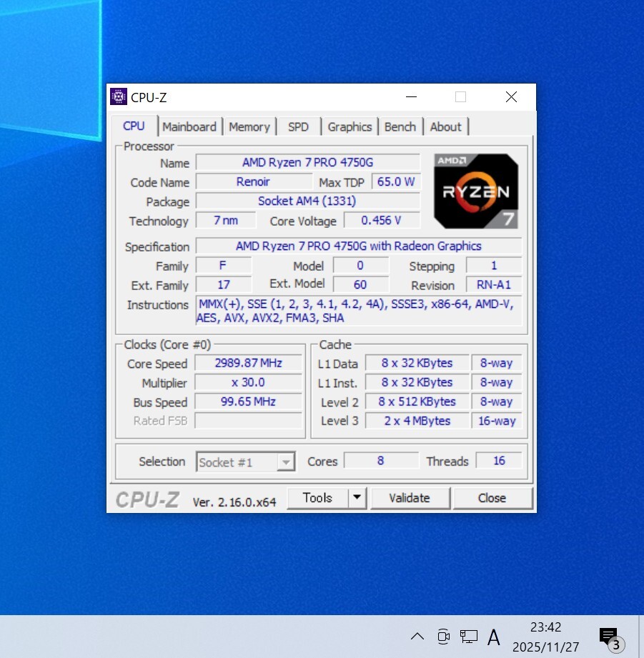644x658 pixels.
Task: Show hidden system tray icons
Action: point(417,636)
